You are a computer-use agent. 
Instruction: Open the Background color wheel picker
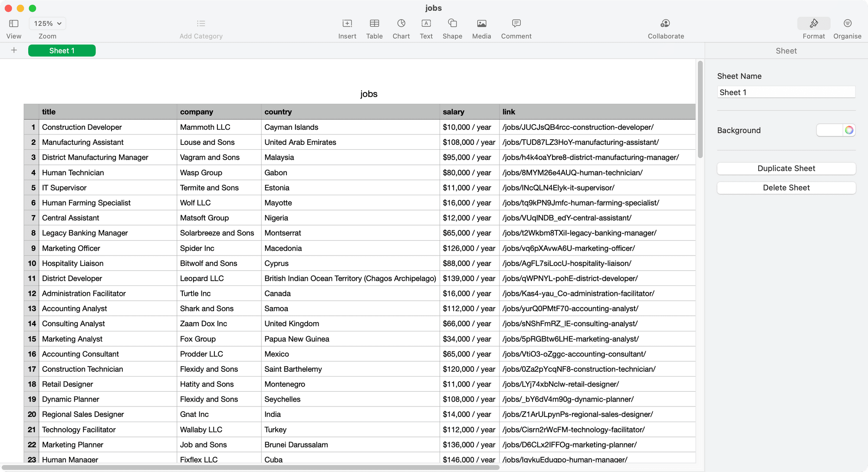[849, 130]
